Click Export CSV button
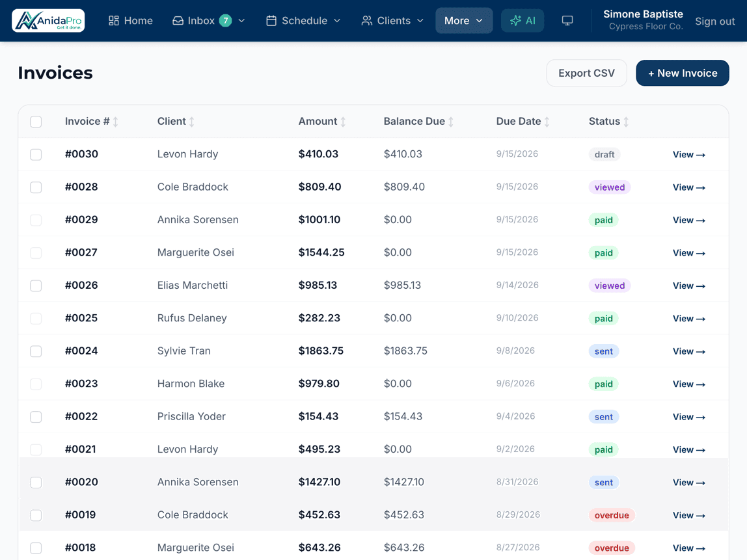Image resolution: width=747 pixels, height=560 pixels. pos(586,73)
